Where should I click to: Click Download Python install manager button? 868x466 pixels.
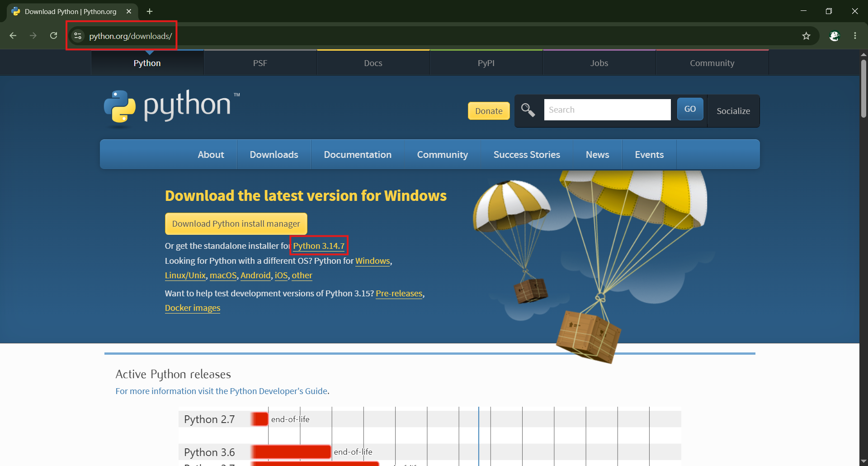coord(236,223)
